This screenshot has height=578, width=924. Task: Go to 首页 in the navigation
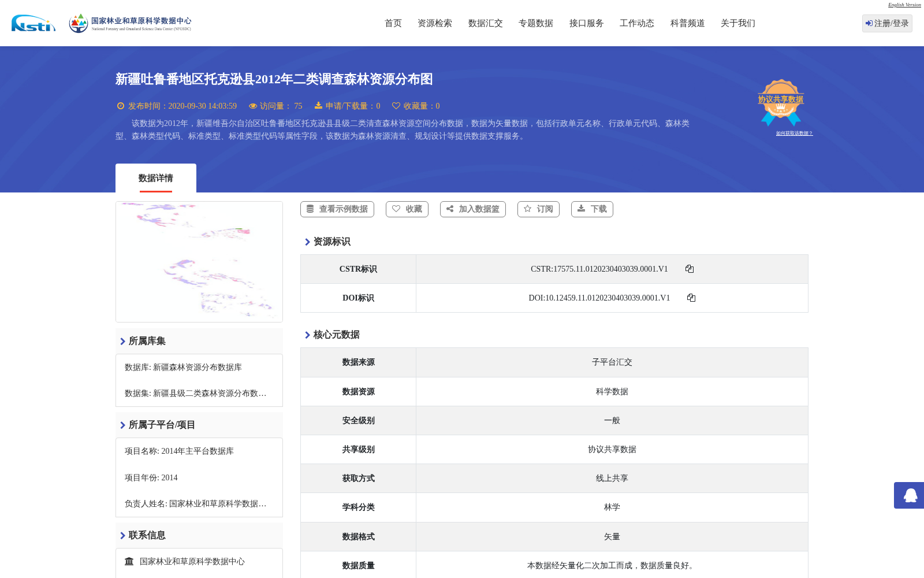point(393,23)
